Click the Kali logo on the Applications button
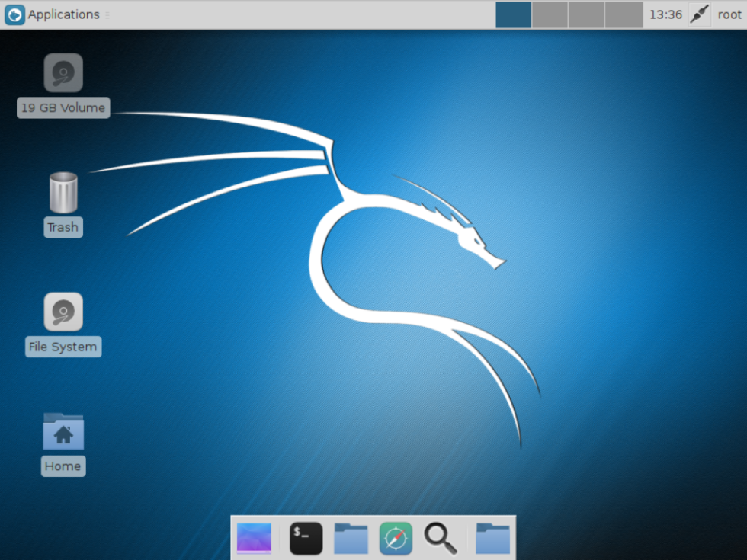The image size is (747, 560). coord(14,14)
